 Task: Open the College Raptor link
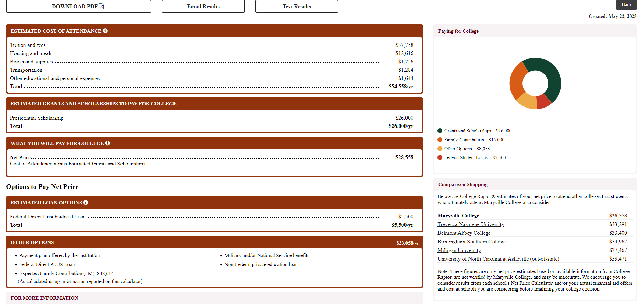coord(477,196)
